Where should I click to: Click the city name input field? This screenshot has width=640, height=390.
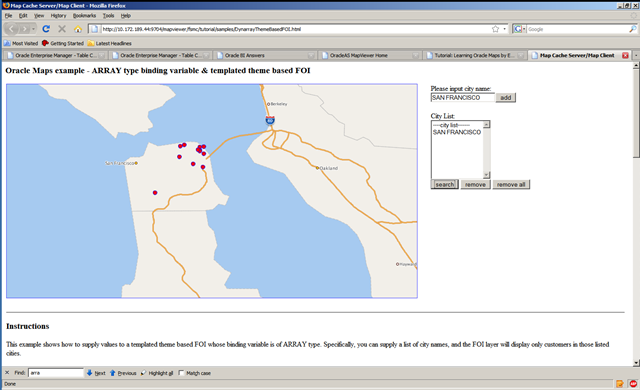pyautogui.click(x=463, y=98)
